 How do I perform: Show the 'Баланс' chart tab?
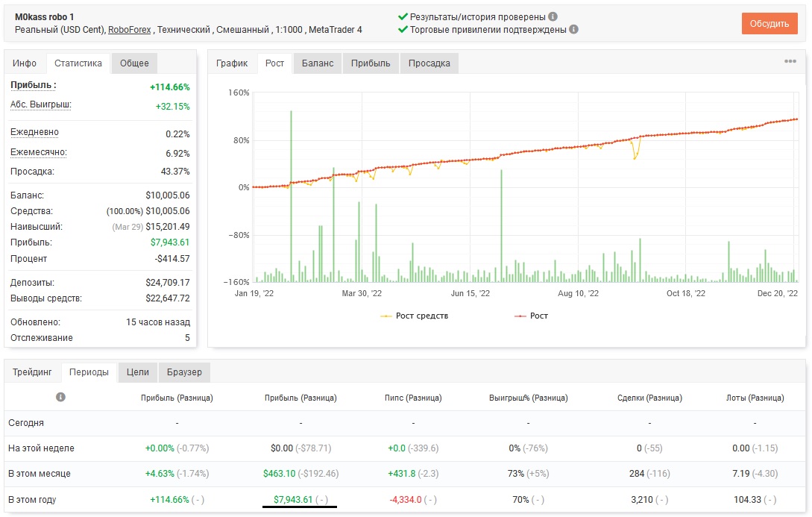(318, 63)
